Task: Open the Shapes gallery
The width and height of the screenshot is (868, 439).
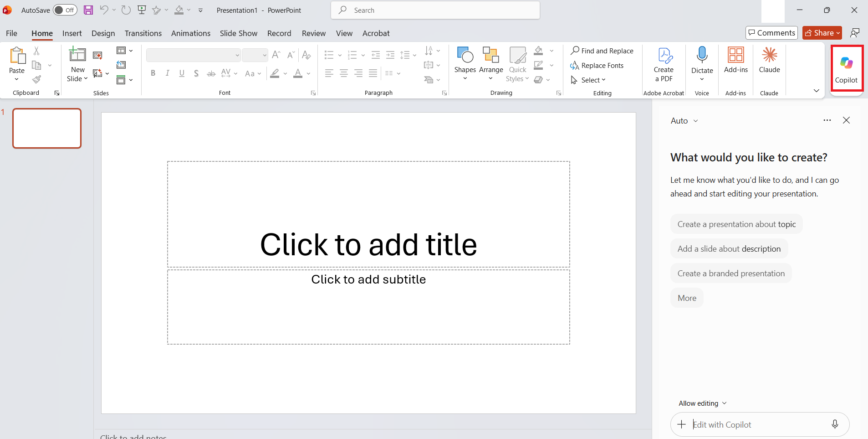Action: (465, 63)
